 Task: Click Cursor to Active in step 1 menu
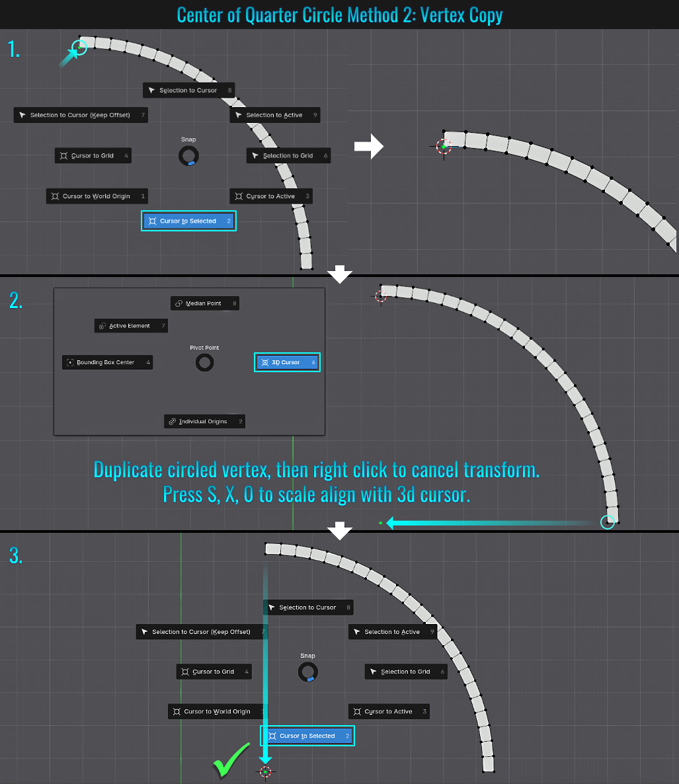[270, 196]
